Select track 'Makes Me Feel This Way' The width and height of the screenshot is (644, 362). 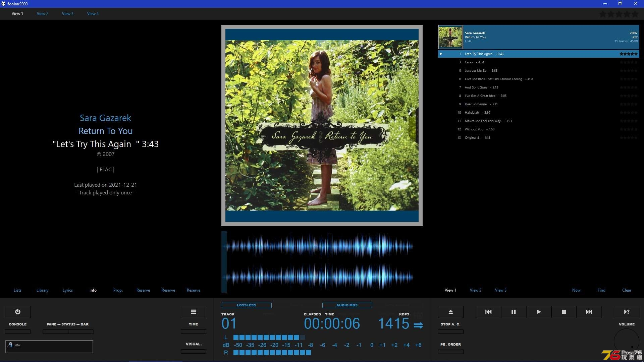pos(539,121)
